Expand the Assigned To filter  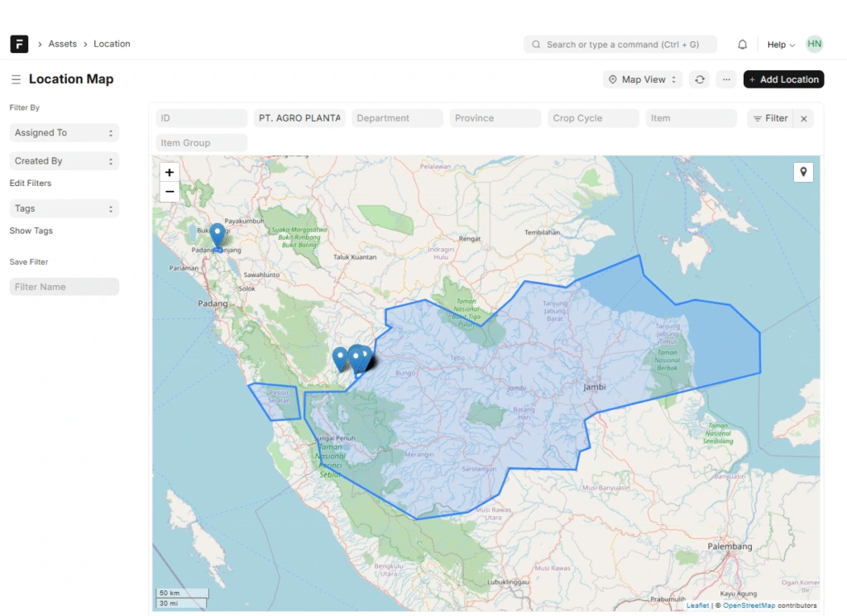pos(65,133)
